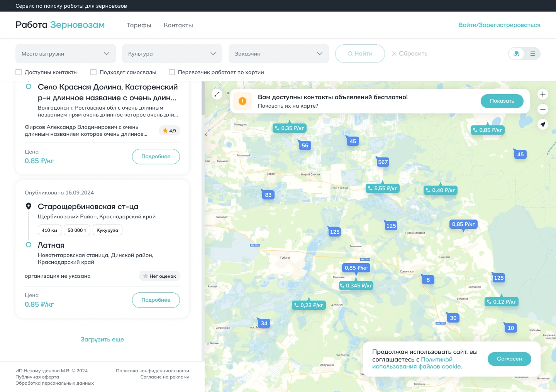Click the Найти search button
Image resolution: width=556 pixels, height=392 pixels.
pyautogui.click(x=360, y=54)
